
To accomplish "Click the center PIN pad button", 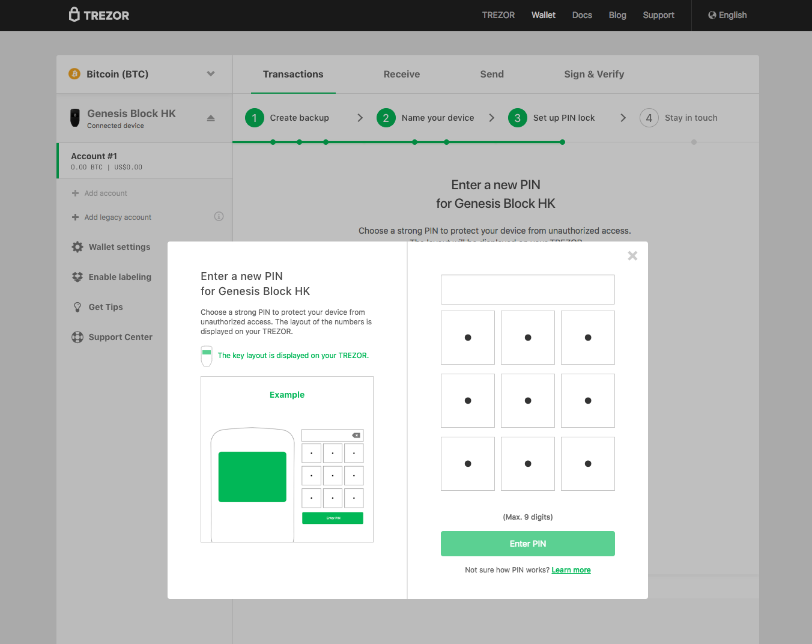I will point(528,401).
